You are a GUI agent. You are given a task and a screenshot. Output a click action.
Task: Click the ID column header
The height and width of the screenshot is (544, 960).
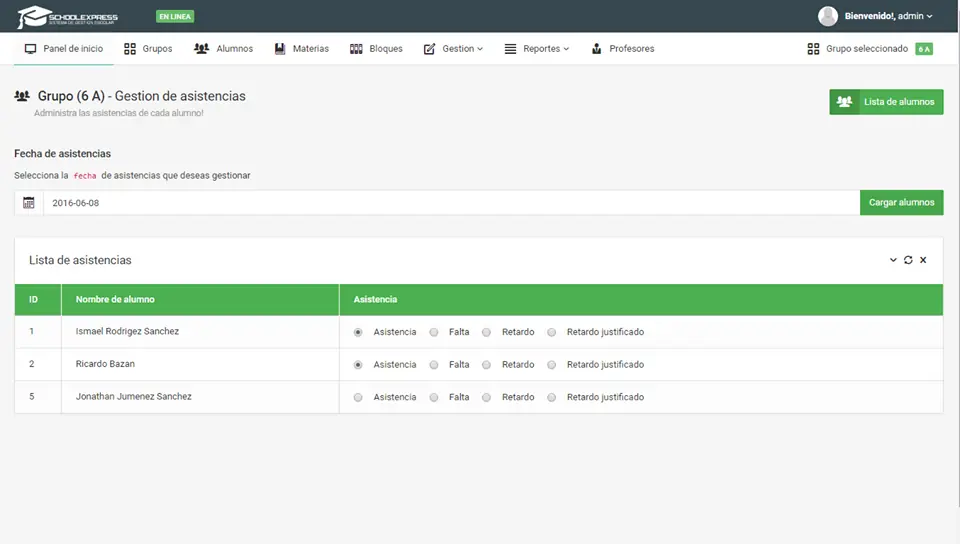tap(38, 299)
